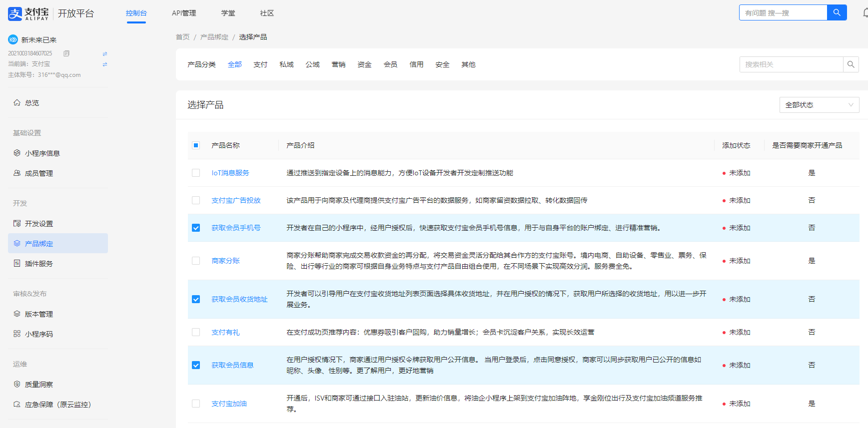Go to 首页 breadcrumb link
The image size is (868, 428).
point(183,37)
